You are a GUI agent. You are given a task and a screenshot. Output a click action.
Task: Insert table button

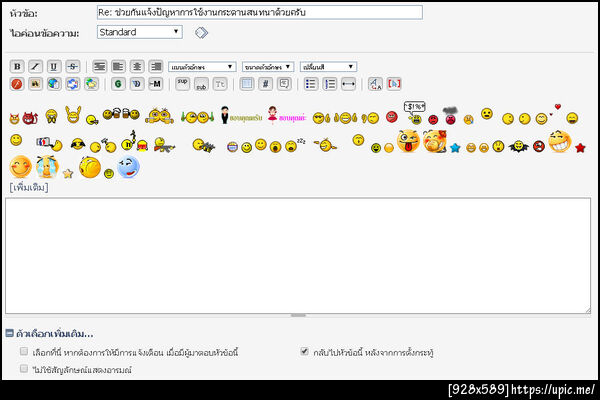(x=247, y=84)
